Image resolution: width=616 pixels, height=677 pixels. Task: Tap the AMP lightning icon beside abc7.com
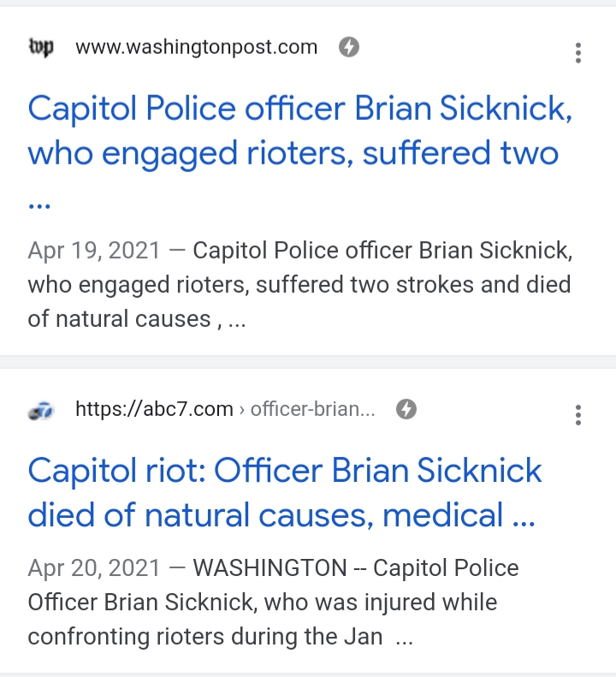[407, 410]
